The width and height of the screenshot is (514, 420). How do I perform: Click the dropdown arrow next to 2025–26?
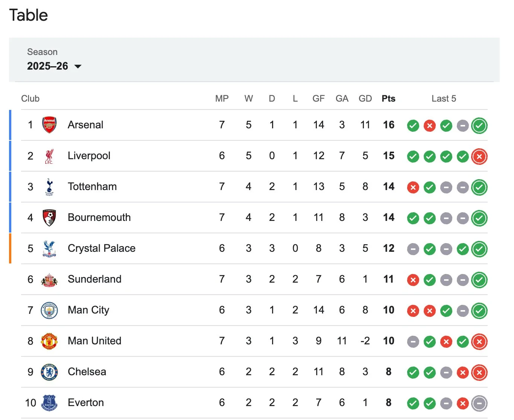pyautogui.click(x=78, y=67)
